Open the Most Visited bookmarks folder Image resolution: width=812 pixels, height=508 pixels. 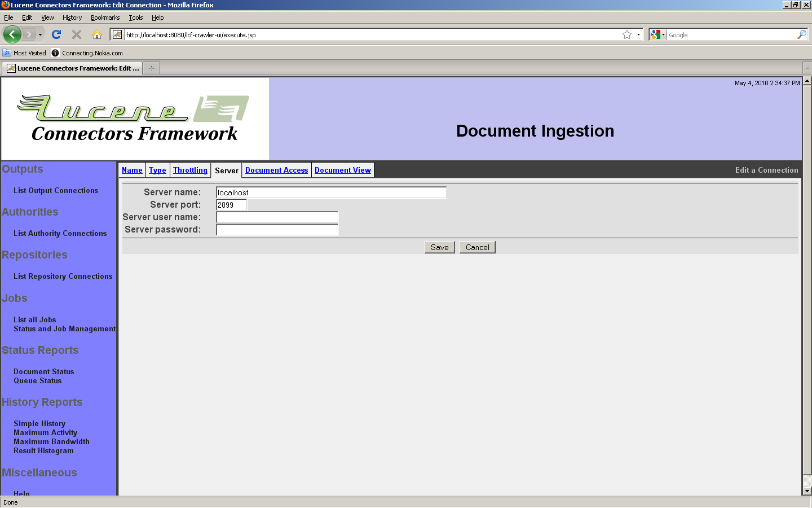[24, 53]
